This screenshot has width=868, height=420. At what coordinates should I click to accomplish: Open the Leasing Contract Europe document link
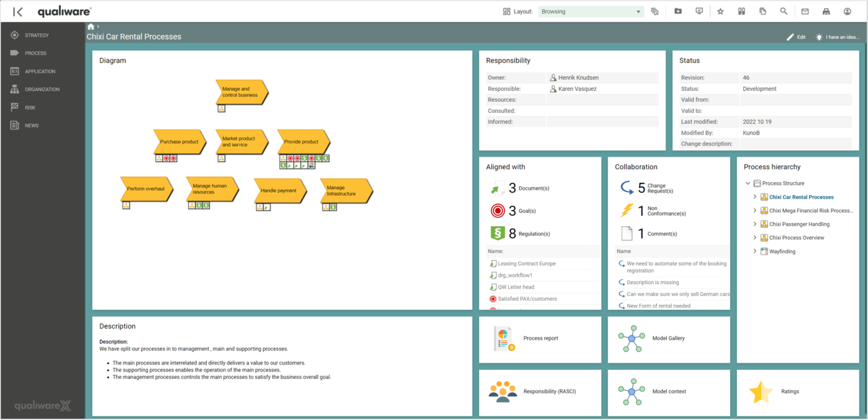526,264
